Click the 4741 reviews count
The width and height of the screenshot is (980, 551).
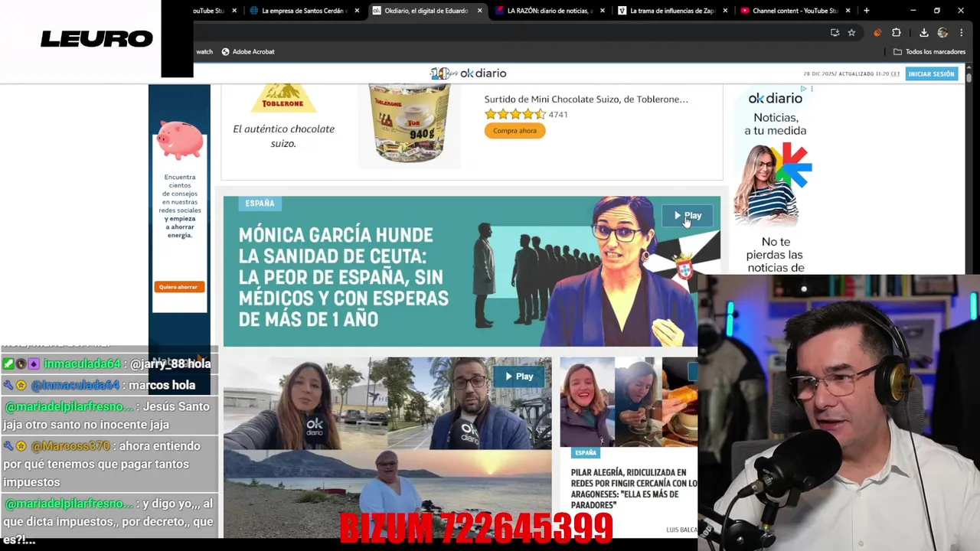[558, 115]
